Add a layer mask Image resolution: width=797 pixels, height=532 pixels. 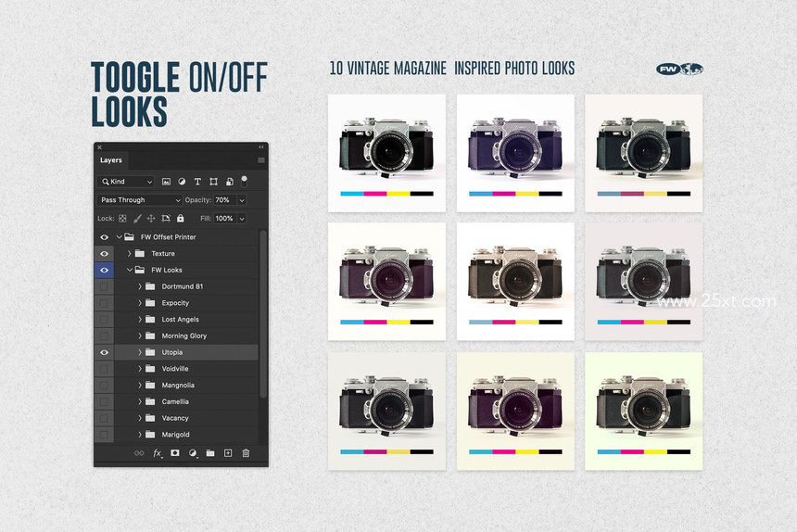point(175,452)
